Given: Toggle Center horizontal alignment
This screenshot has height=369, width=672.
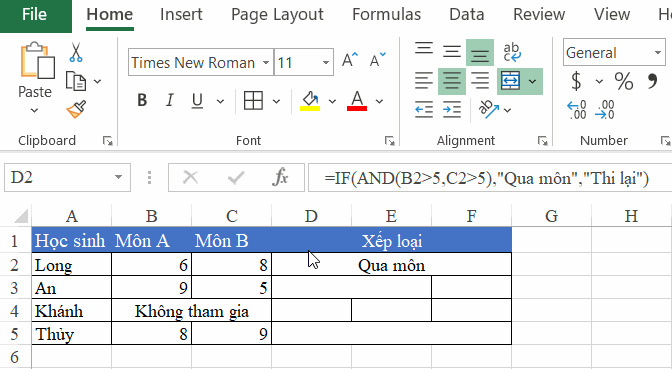Looking at the screenshot, I should pyautogui.click(x=452, y=81).
